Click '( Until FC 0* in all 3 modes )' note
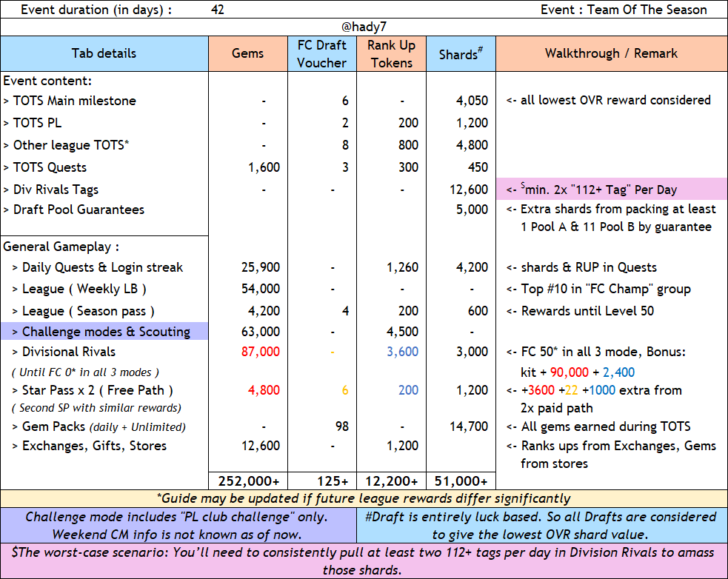Image resolution: width=728 pixels, height=579 pixels. 85,372
